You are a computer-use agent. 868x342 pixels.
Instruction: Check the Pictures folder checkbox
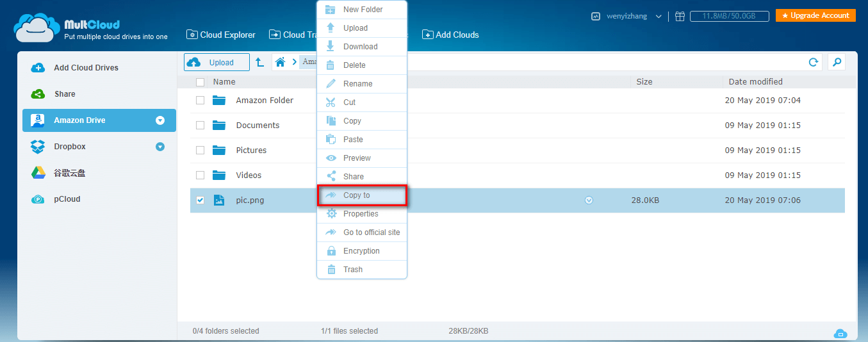(200, 151)
